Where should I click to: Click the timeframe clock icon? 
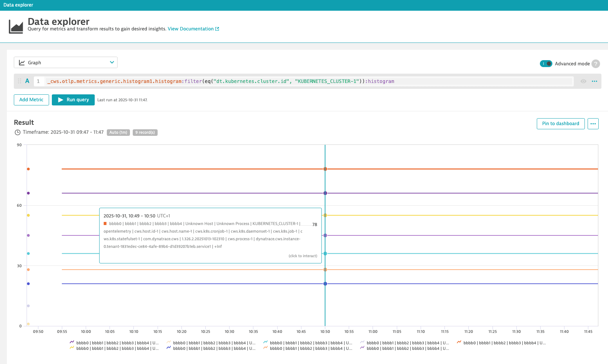coord(18,132)
